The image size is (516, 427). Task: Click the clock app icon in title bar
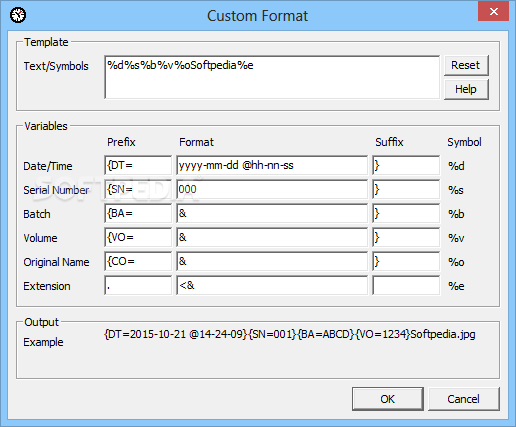point(18,15)
